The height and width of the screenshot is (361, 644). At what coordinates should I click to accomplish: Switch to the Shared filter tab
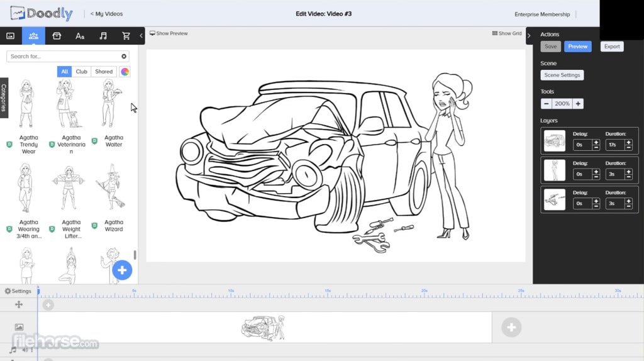(x=104, y=72)
